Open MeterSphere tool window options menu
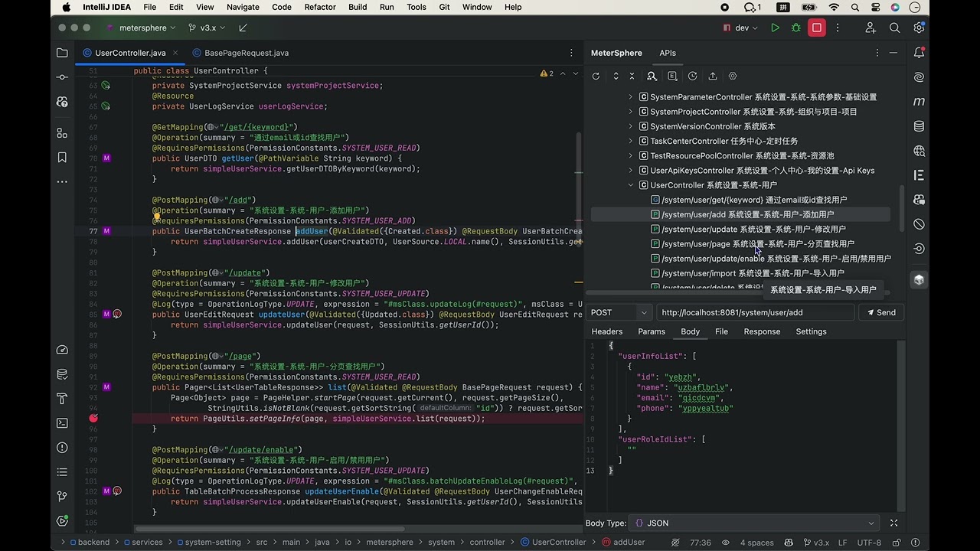 coord(877,53)
